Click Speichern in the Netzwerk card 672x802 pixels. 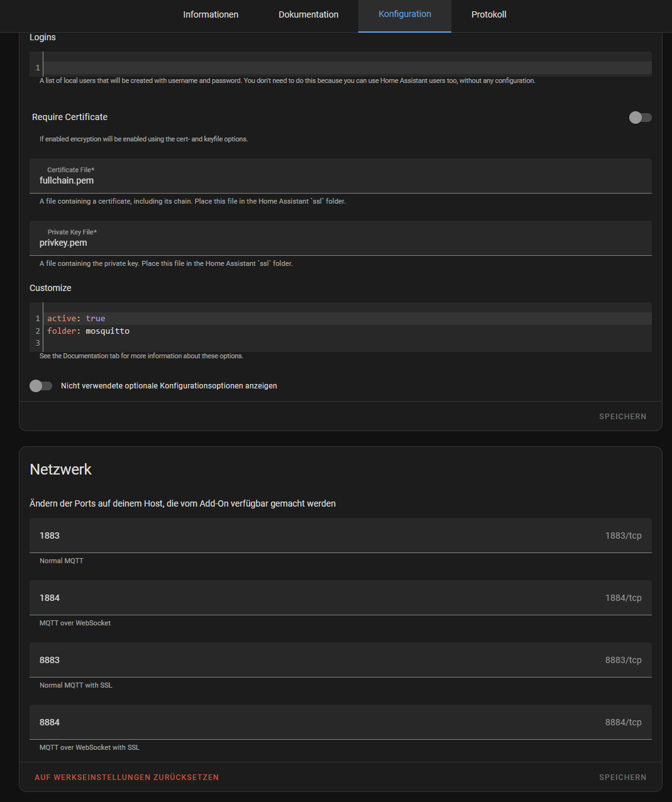[x=622, y=777]
